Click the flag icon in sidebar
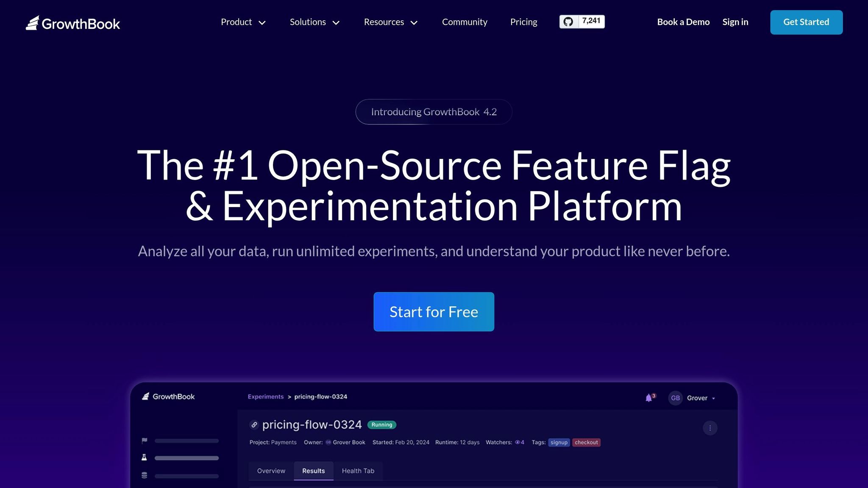Screen dimensions: 868x488 click(145, 441)
